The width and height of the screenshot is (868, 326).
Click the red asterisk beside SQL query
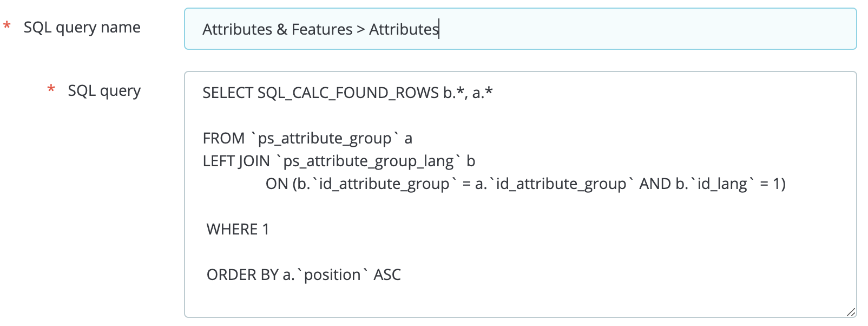pos(51,88)
